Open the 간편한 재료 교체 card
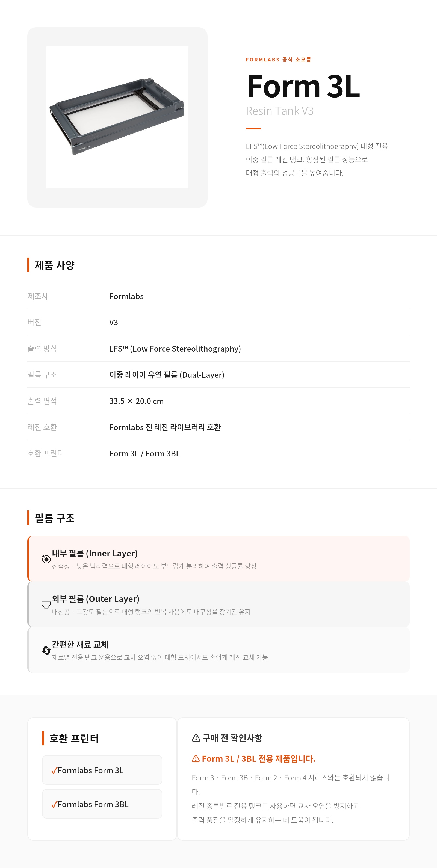Screen dimensions: 437x868 218,650
